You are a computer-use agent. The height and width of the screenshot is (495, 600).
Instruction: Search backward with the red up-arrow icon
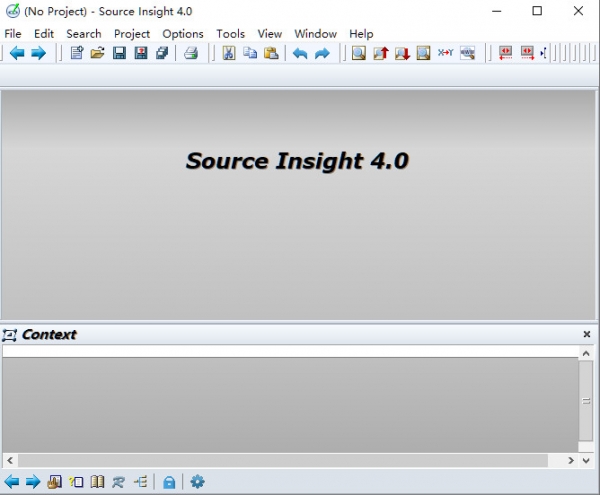381,53
